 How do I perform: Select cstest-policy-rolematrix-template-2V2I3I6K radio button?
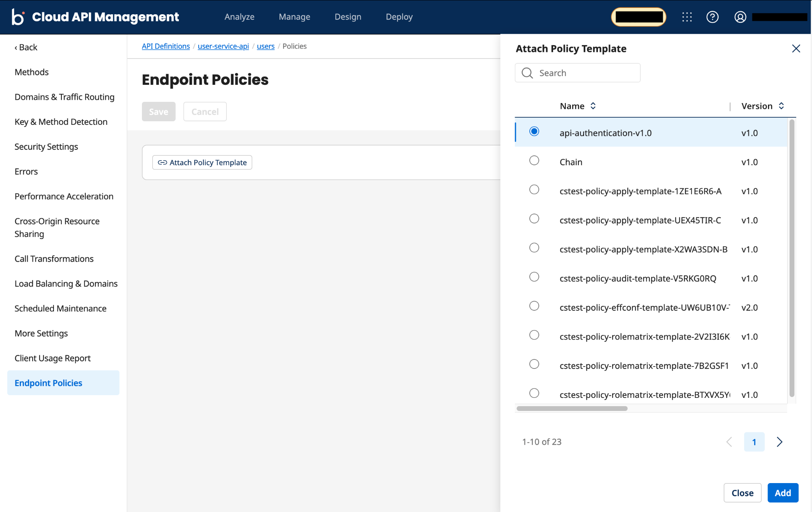(534, 335)
